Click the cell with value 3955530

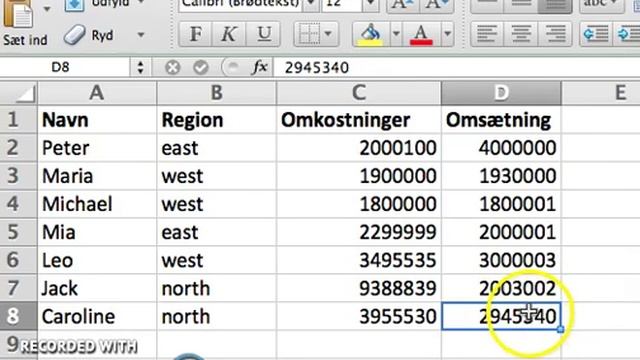pyautogui.click(x=359, y=316)
